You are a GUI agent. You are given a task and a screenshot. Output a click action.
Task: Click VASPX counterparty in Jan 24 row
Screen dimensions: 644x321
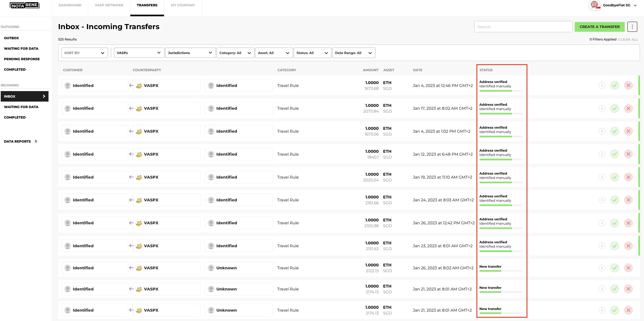pyautogui.click(x=167, y=200)
